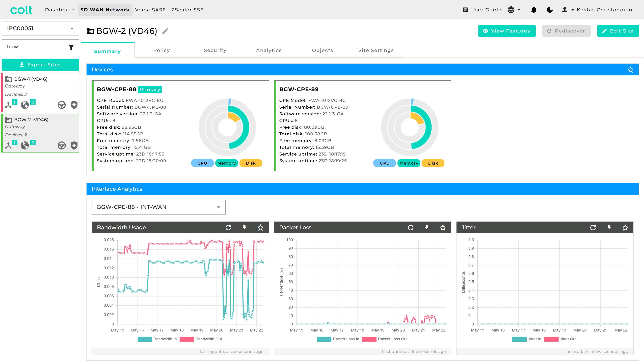Image resolution: width=644 pixels, height=362 pixels.
Task: Switch to the Analytics tab
Action: point(269,50)
